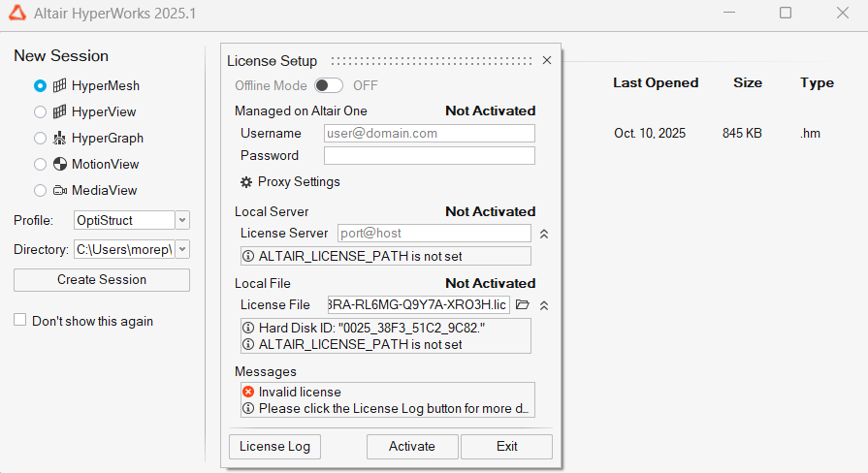Maximize the HyperWorks window
868x473 pixels.
click(785, 13)
